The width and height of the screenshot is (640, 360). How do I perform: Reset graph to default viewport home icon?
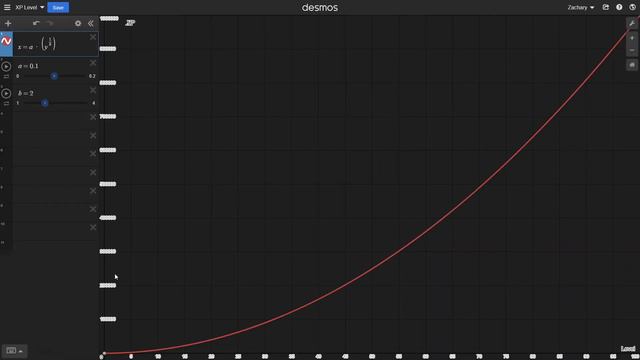pyautogui.click(x=632, y=65)
